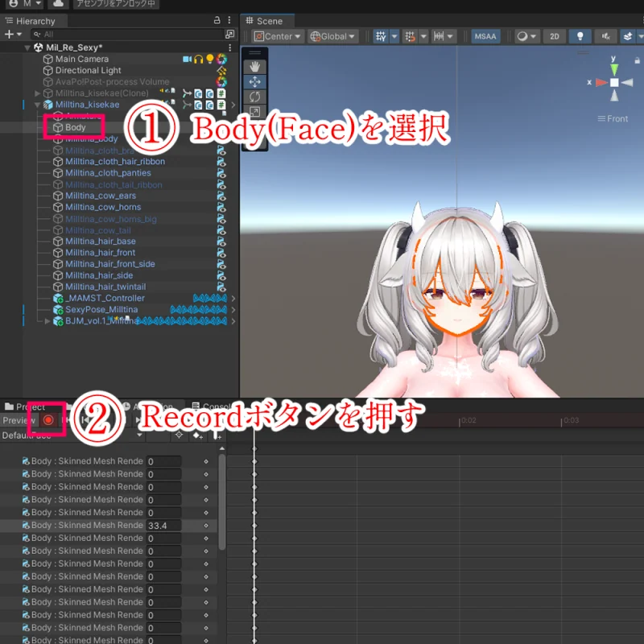Open prefab arrow for SexyPose_Milltina

tap(233, 310)
